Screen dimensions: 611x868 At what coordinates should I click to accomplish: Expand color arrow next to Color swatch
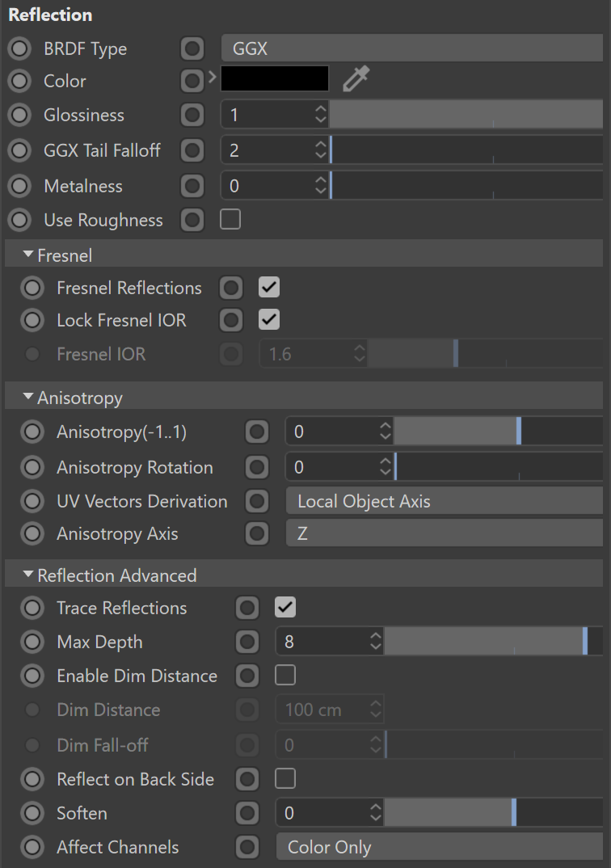(212, 77)
